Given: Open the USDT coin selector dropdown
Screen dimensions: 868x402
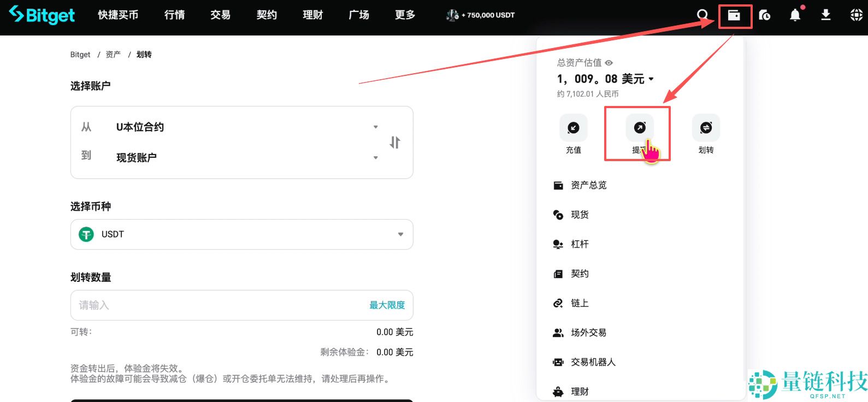Looking at the screenshot, I should 241,234.
